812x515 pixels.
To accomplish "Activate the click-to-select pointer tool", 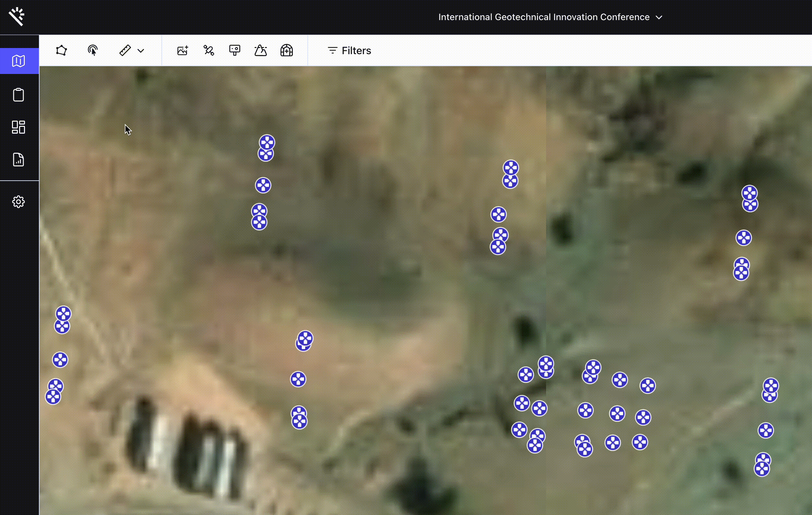I will (93, 51).
